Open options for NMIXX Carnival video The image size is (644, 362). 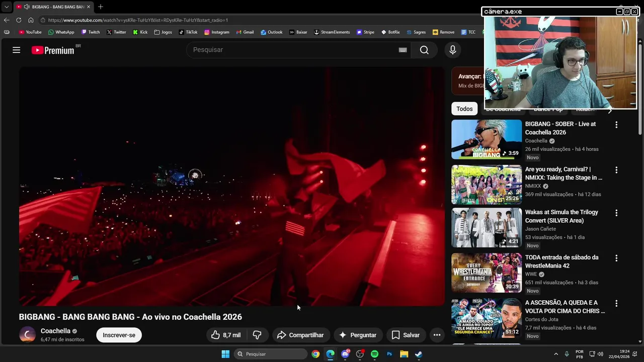pyautogui.click(x=616, y=170)
